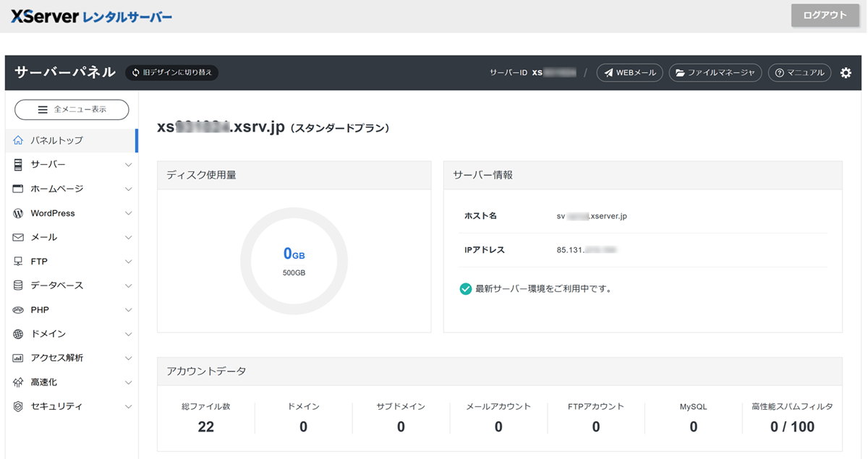Click the database icon in sidebar

(x=18, y=286)
